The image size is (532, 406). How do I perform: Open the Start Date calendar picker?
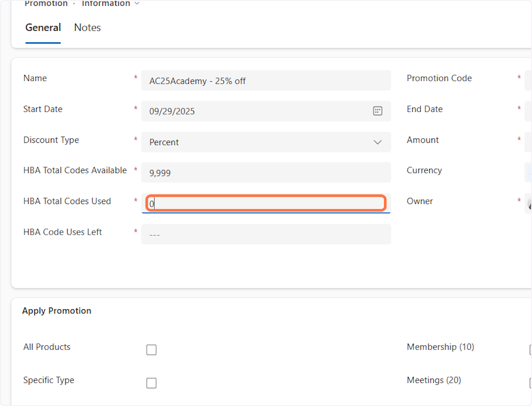tap(377, 111)
